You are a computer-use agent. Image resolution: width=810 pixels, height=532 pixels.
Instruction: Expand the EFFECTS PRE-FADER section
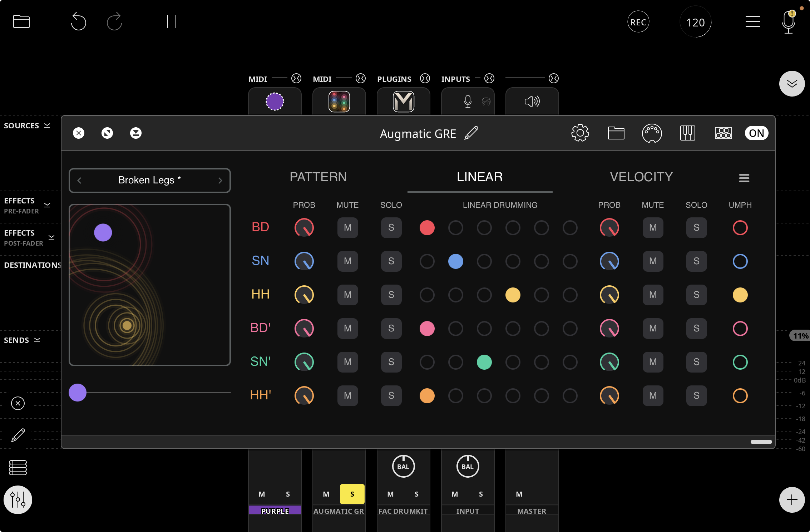(47, 205)
